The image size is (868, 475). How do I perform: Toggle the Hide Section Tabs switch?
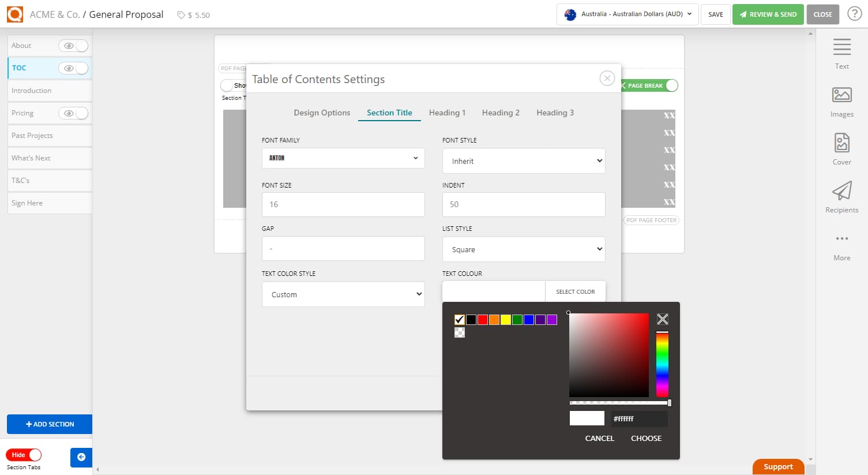tap(24, 455)
